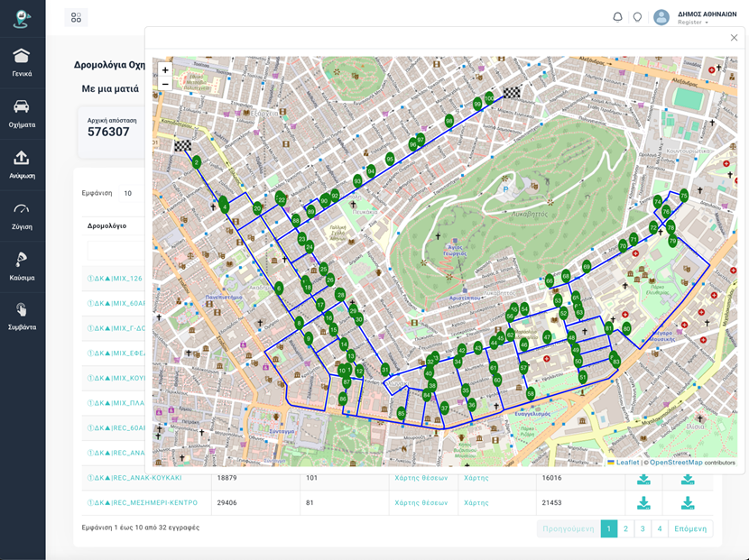Open Χάρτης link for REC_ΑΝΑΚ-ΚΟΥΚΑΚΙ row

pos(476,478)
